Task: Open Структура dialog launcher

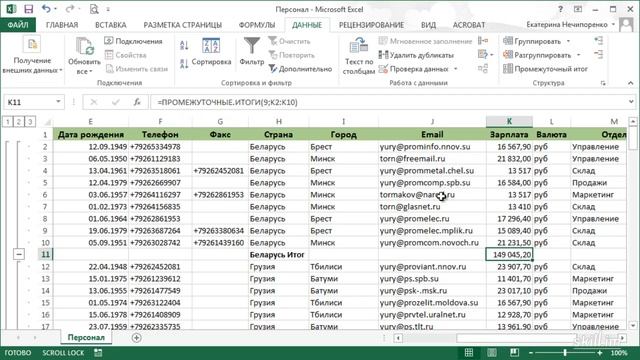Action: (x=603, y=83)
